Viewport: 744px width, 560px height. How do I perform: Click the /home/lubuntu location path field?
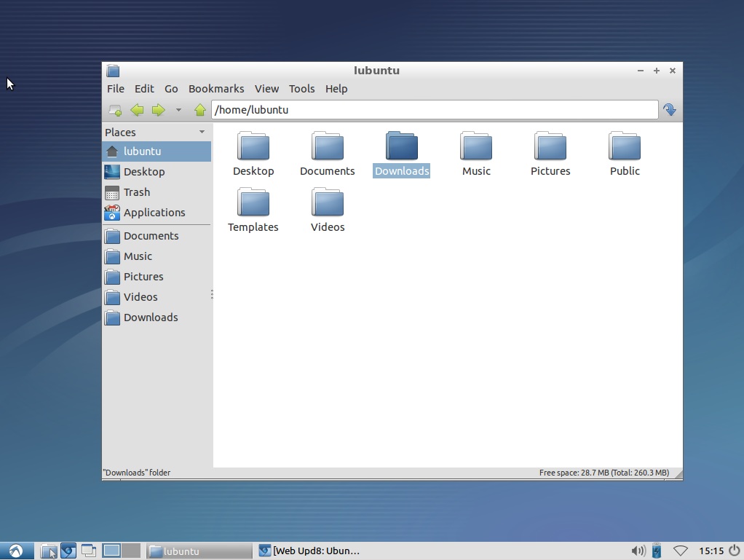(x=434, y=110)
